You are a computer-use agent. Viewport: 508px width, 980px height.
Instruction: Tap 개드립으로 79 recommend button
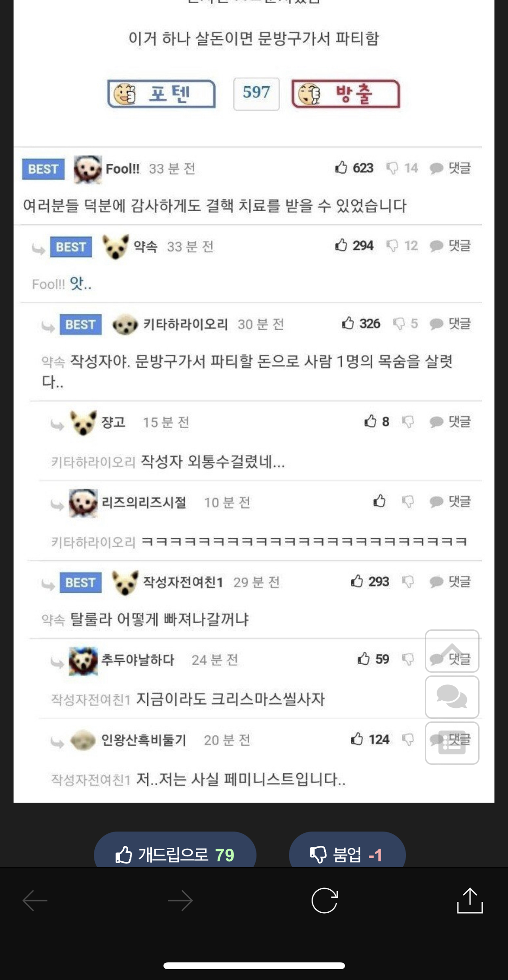pos(175,850)
